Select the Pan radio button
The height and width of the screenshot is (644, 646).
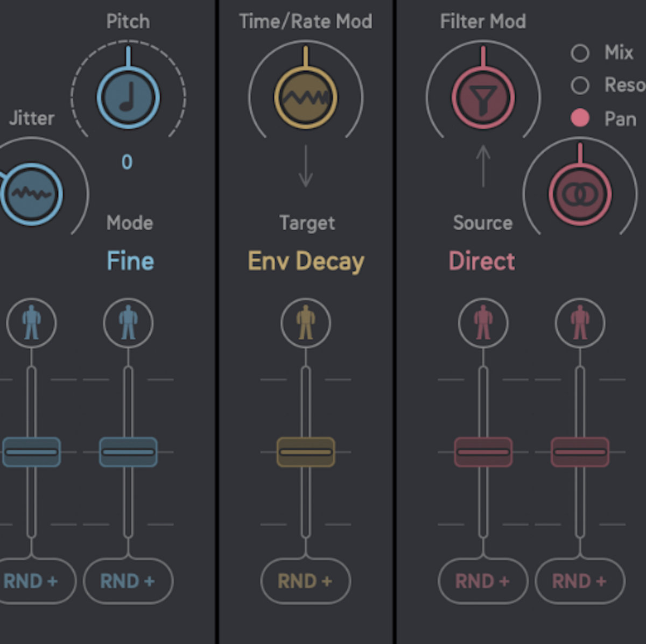[x=580, y=118]
